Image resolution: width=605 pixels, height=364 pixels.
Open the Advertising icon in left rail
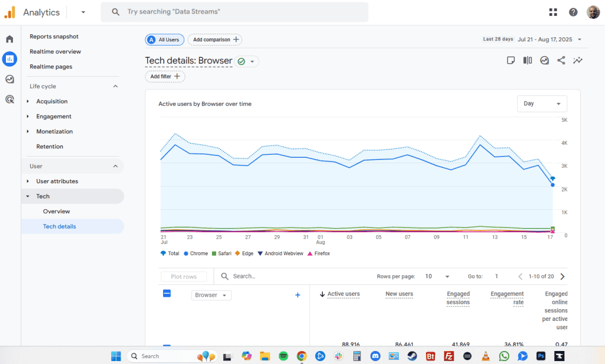tap(9, 99)
